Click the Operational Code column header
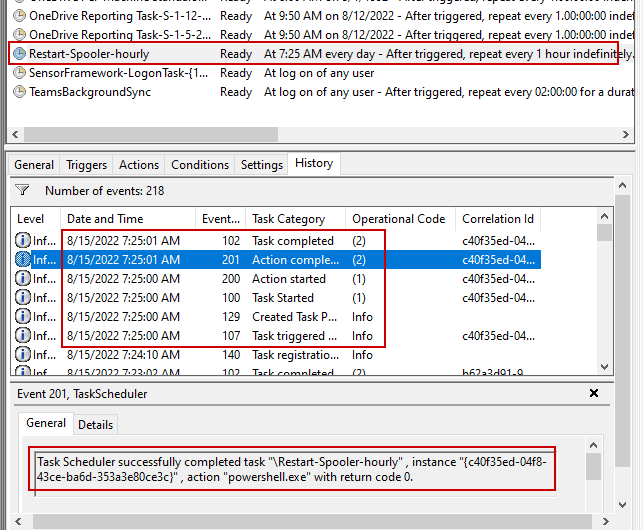Viewport: 643px width, 530px height. tap(398, 219)
